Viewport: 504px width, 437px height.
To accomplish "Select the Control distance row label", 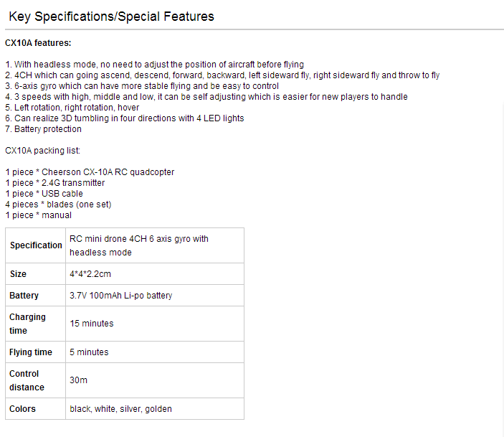I will [x=36, y=380].
